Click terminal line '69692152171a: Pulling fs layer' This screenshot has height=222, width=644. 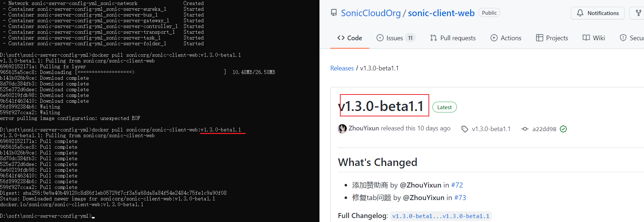43,66
